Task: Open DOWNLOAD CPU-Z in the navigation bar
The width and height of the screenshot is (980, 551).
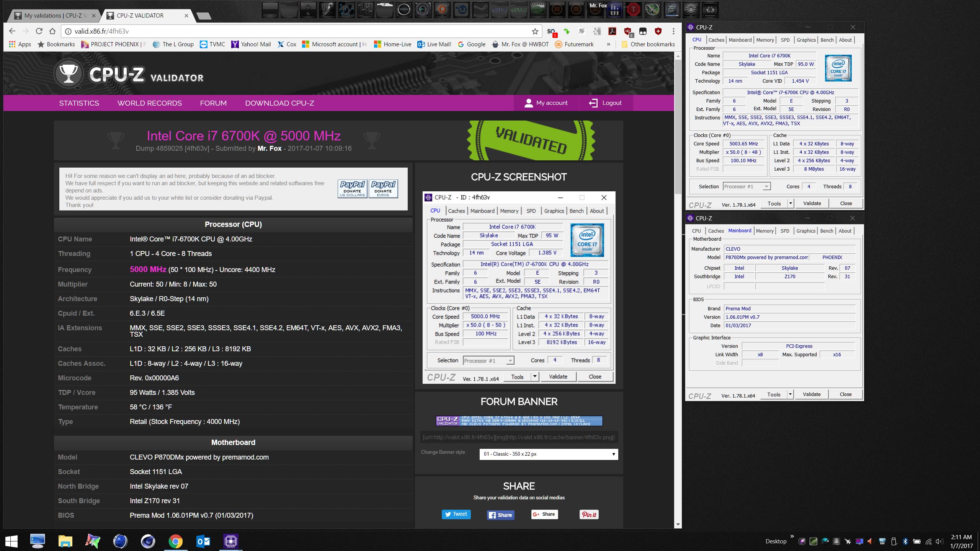Action: (x=279, y=103)
